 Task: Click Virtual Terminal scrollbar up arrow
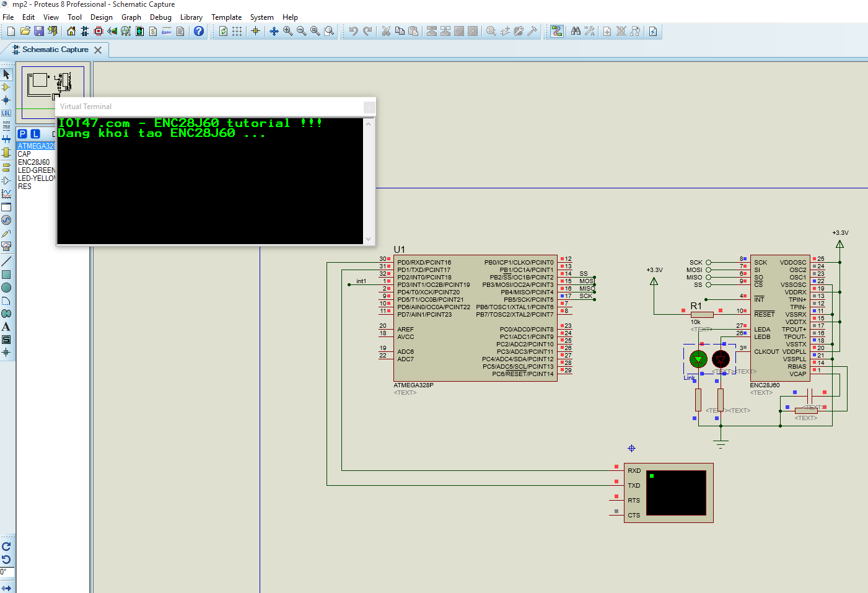tap(369, 124)
